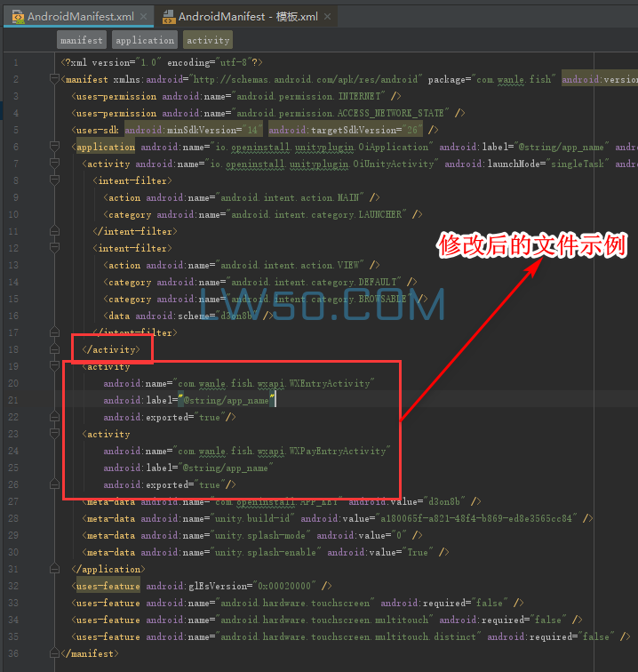638x672 pixels.
Task: Click XML file icon on AndroidManifest.xml tab
Action: (18, 16)
